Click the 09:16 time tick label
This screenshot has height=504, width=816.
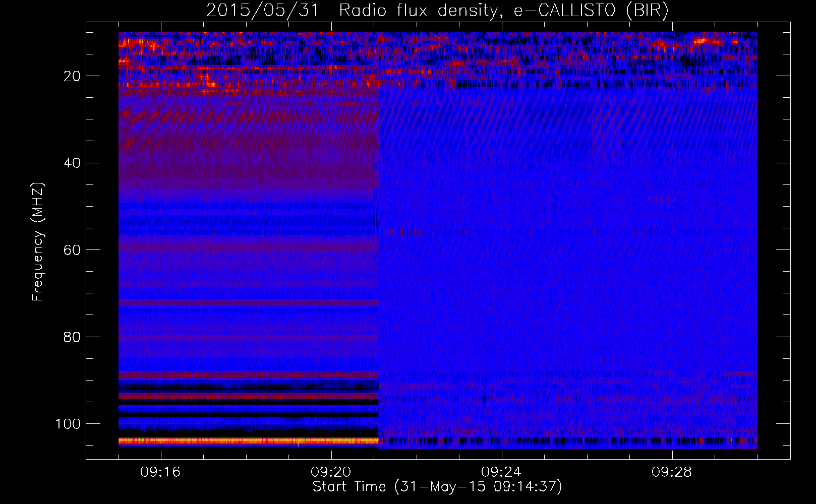(x=161, y=472)
